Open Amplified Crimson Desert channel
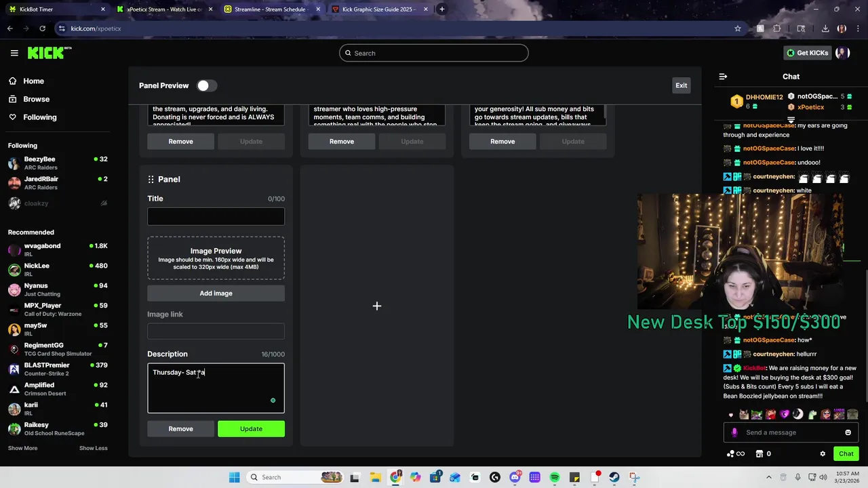The height and width of the screenshot is (488, 868). pos(58,389)
